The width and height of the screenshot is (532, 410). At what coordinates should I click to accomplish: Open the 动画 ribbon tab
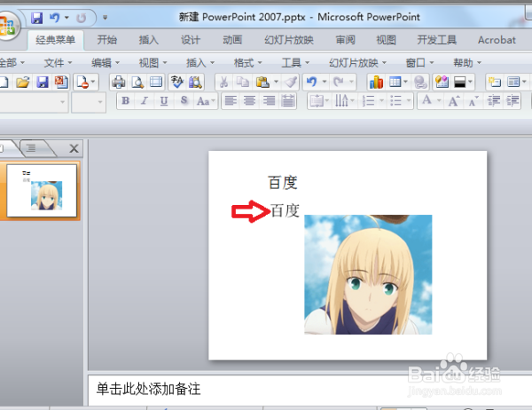tap(232, 40)
